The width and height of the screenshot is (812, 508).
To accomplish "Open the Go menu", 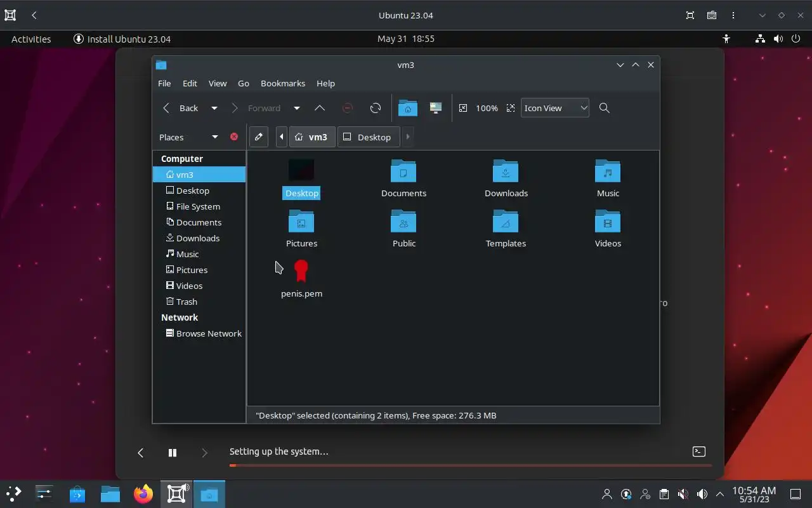I will (244, 83).
